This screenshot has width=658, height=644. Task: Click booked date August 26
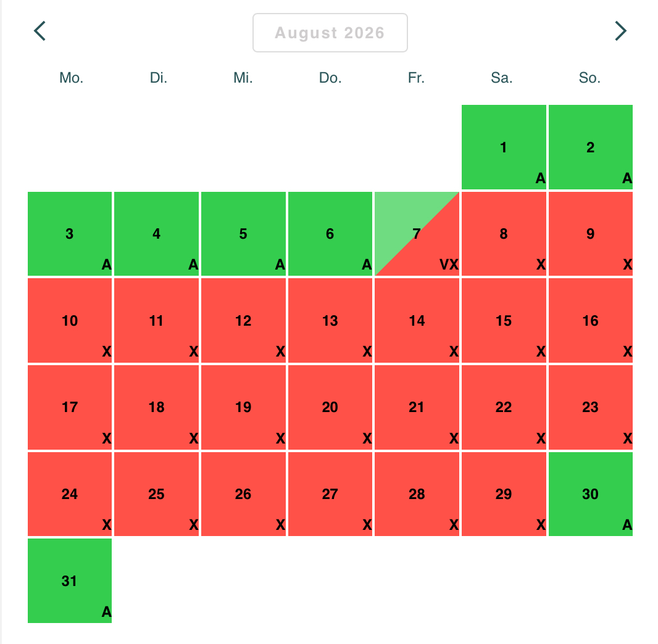click(x=243, y=494)
